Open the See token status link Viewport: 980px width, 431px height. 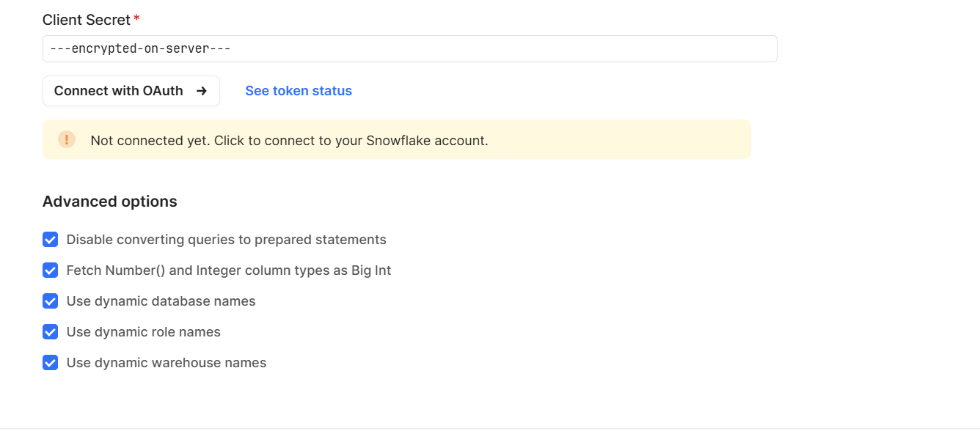(x=299, y=91)
